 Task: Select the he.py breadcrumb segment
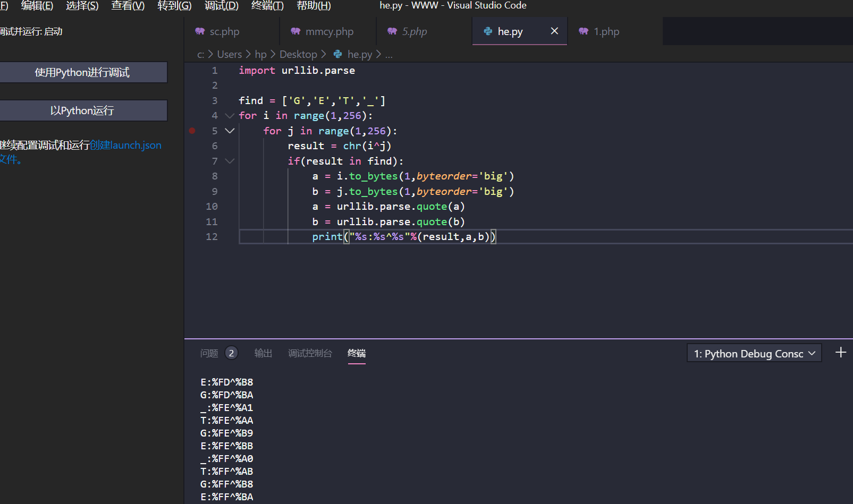coord(360,54)
